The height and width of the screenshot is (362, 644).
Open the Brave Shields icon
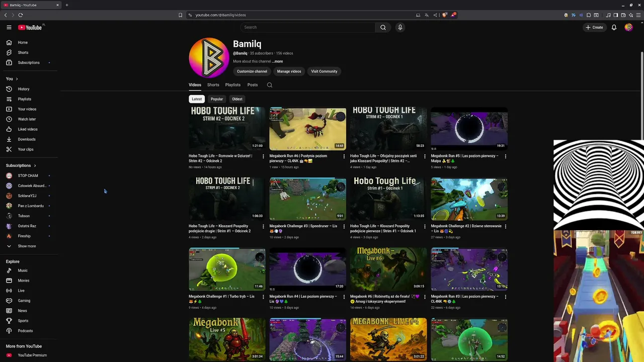point(444,15)
